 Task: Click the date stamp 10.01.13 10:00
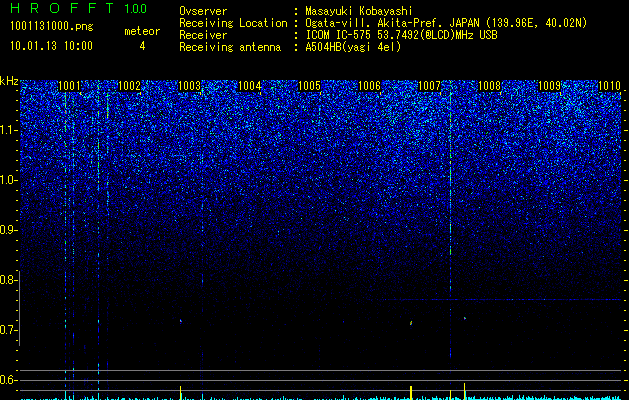tap(51, 46)
